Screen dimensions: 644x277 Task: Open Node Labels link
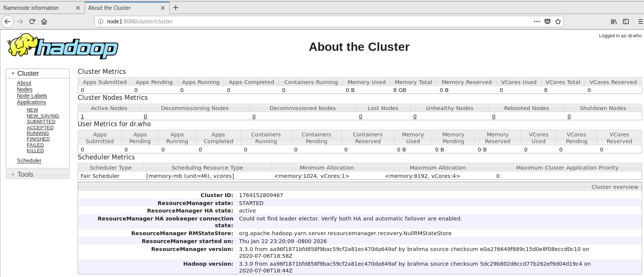pyautogui.click(x=32, y=96)
